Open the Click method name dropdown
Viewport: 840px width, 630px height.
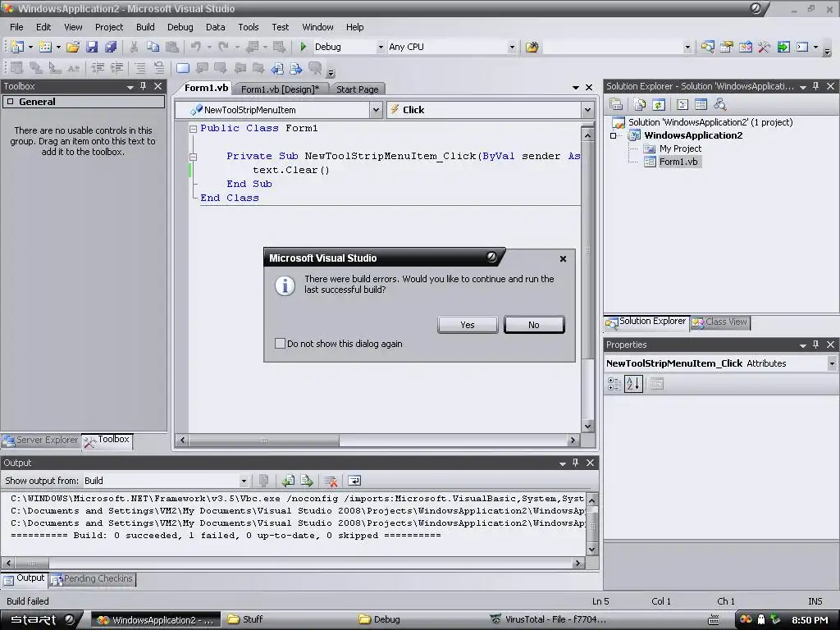point(587,110)
